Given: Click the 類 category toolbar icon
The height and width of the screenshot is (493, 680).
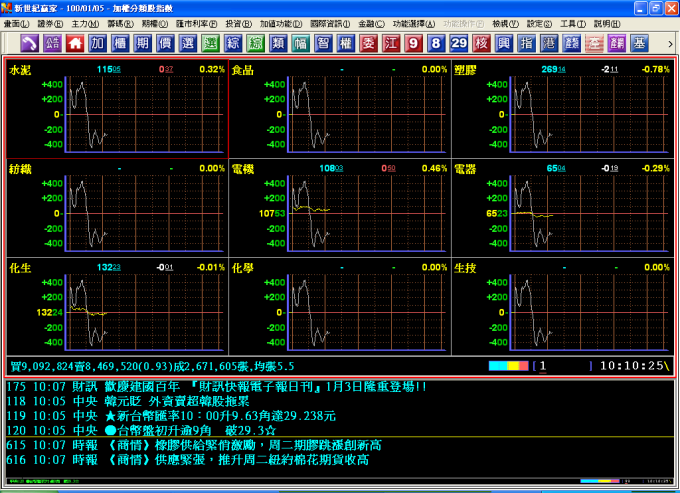Looking at the screenshot, I should [x=278, y=43].
